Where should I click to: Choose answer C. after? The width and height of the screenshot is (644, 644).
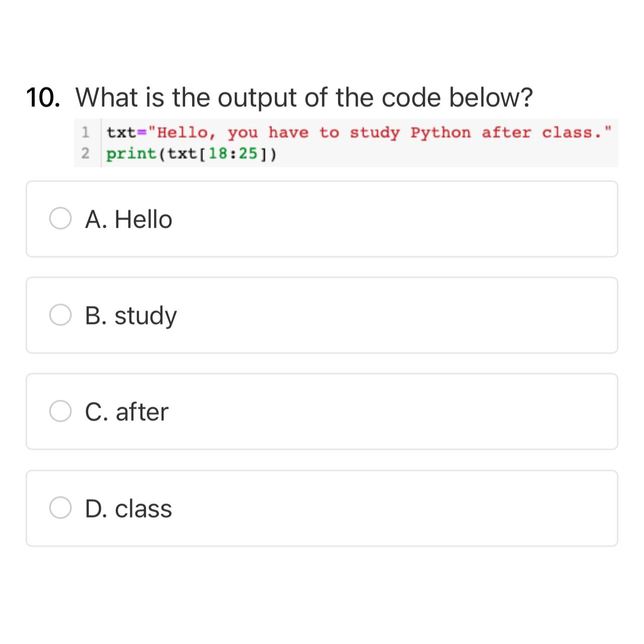tap(126, 411)
